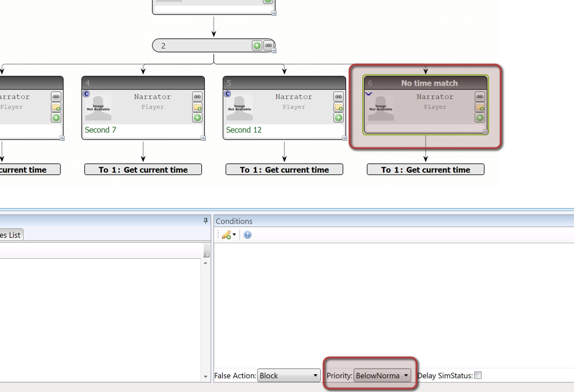Screen dimensions: 574x392
Task: Pin the left panel with pushpin icon
Action: tap(205, 221)
